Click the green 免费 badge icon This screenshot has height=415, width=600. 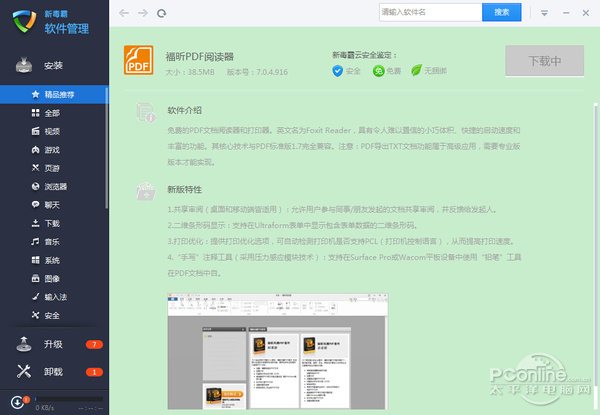(x=366, y=70)
